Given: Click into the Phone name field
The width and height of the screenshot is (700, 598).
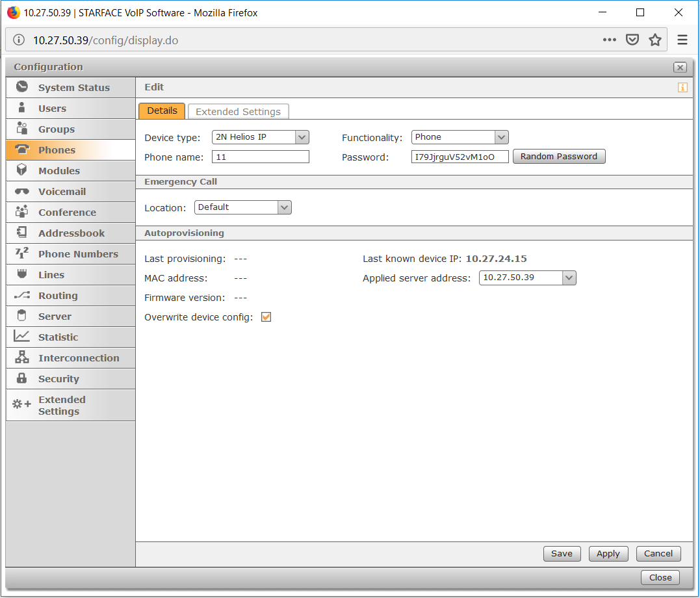Looking at the screenshot, I should coord(261,157).
